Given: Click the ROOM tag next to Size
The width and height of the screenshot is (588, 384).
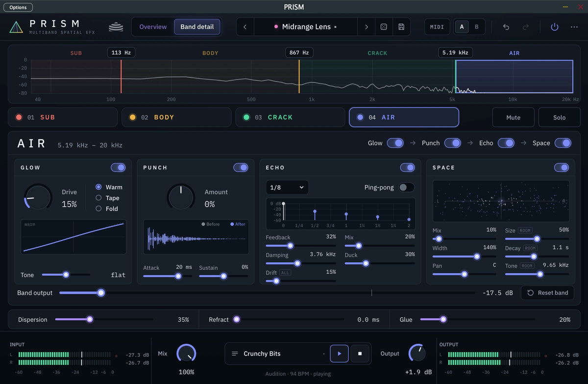Looking at the screenshot, I should click(526, 231).
